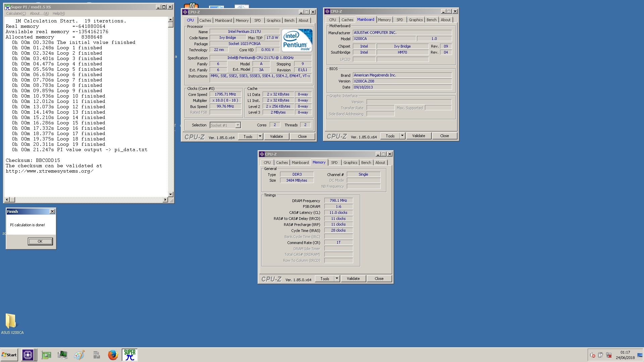
Task: Select the Super PI taskbar button
Action: tap(130, 355)
